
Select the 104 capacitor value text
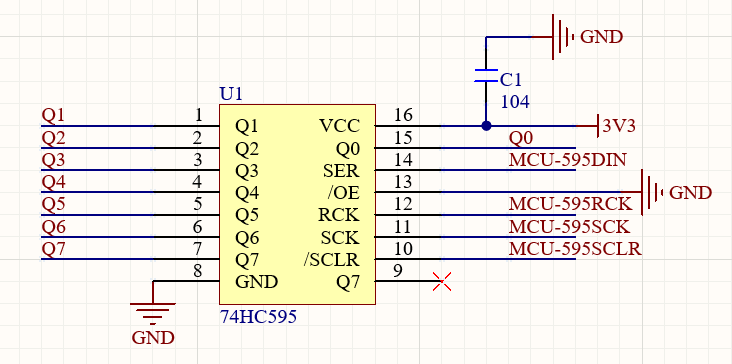point(515,102)
